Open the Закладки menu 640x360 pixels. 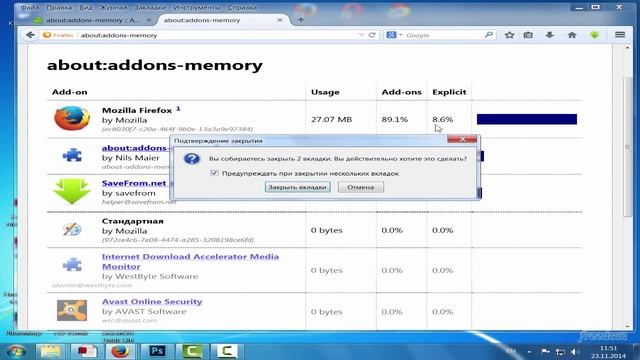(x=150, y=7)
